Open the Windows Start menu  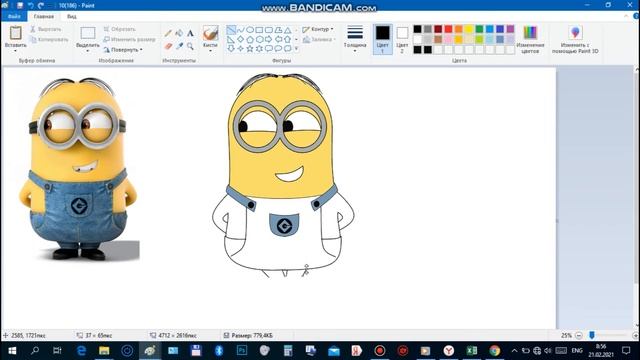coord(12,351)
